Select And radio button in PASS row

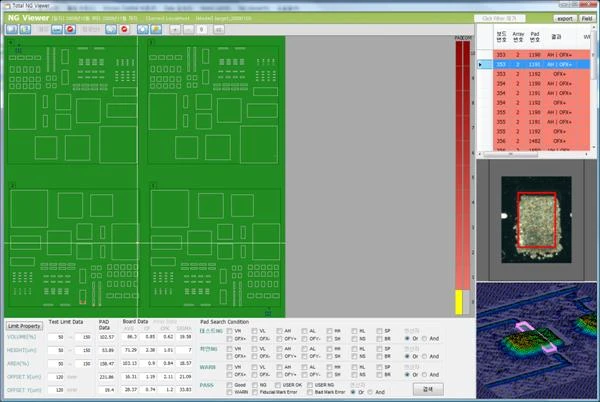click(x=370, y=392)
